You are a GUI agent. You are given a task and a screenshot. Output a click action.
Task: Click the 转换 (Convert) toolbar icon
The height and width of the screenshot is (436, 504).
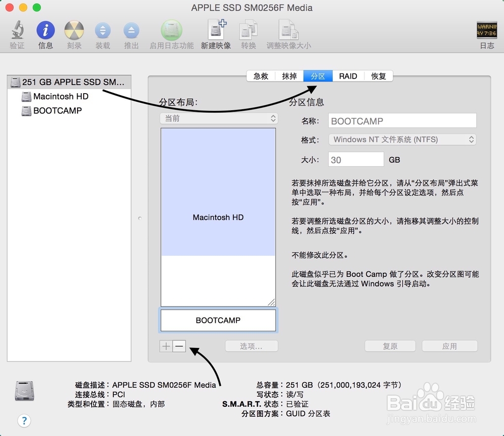pos(248,30)
